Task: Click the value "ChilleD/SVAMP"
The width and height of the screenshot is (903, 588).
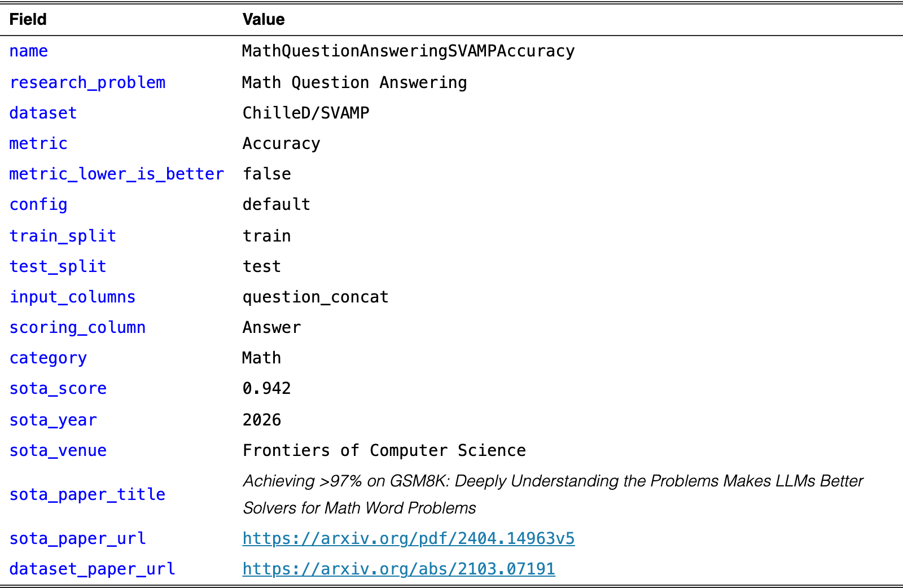Action: [306, 113]
